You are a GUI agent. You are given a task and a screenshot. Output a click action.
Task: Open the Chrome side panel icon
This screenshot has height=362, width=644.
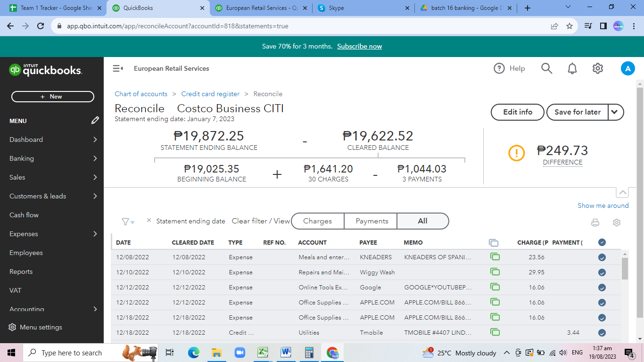603,26
